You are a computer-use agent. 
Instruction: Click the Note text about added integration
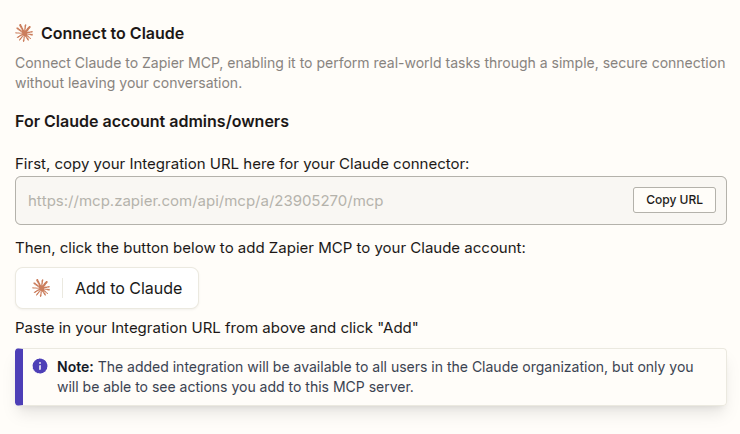pos(375,376)
